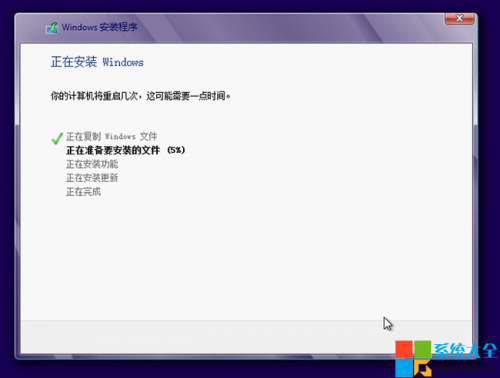Click the blue square of the watermark logo
The height and width of the screenshot is (378, 500).
click(x=404, y=369)
